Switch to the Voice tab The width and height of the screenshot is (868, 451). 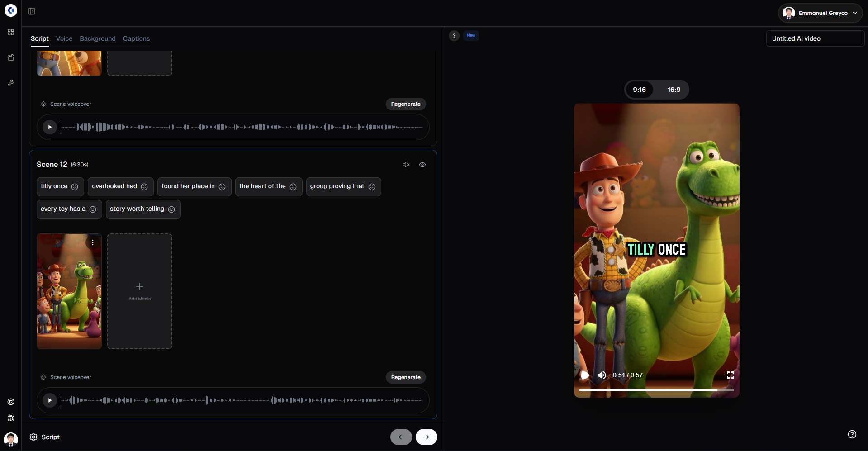click(64, 39)
